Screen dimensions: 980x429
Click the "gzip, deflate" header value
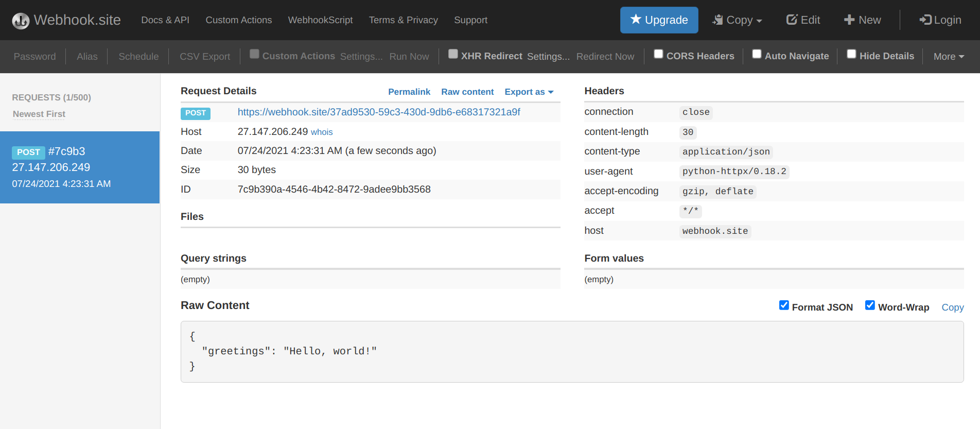pos(718,192)
